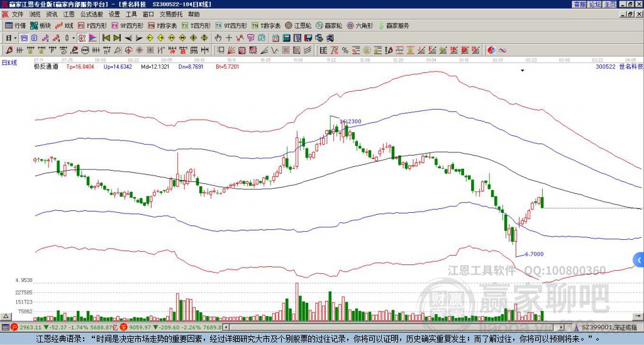Click the target crosshair circle tool
Screen dimensions: 644x345
click(128, 50)
